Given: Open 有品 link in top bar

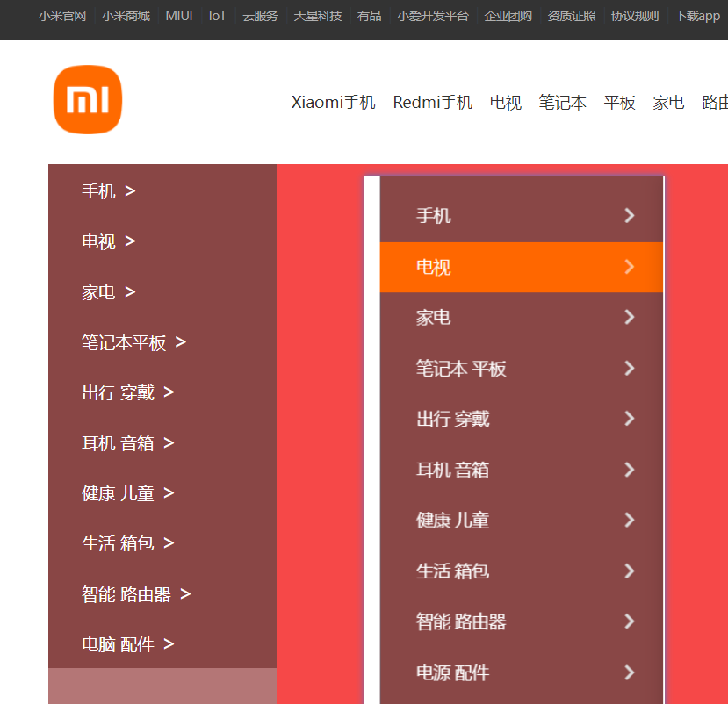Looking at the screenshot, I should coord(369,17).
